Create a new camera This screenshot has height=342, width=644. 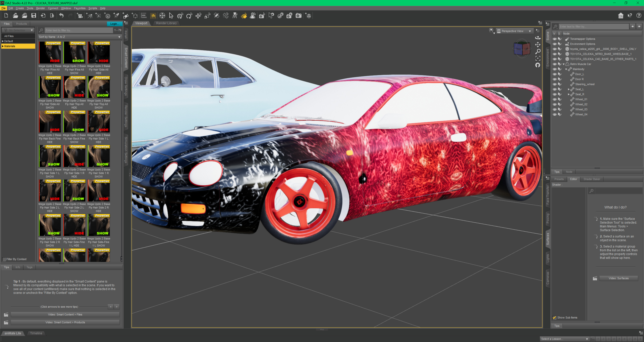80,16
